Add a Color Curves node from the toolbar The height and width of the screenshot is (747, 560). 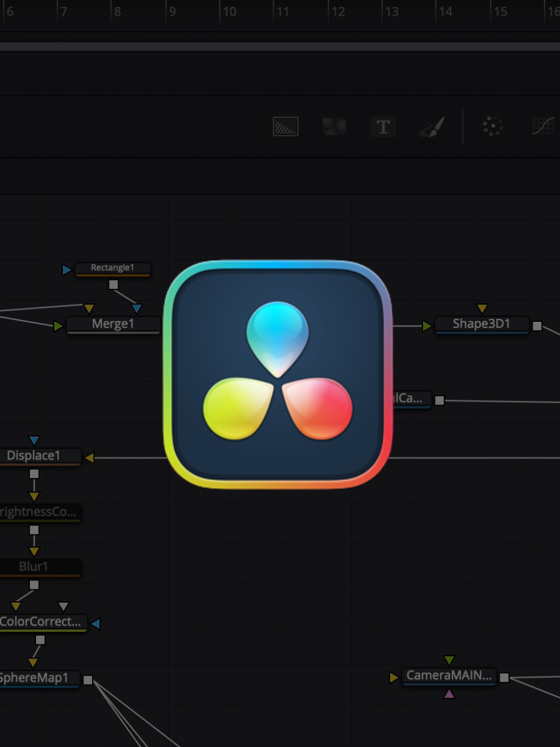543,126
